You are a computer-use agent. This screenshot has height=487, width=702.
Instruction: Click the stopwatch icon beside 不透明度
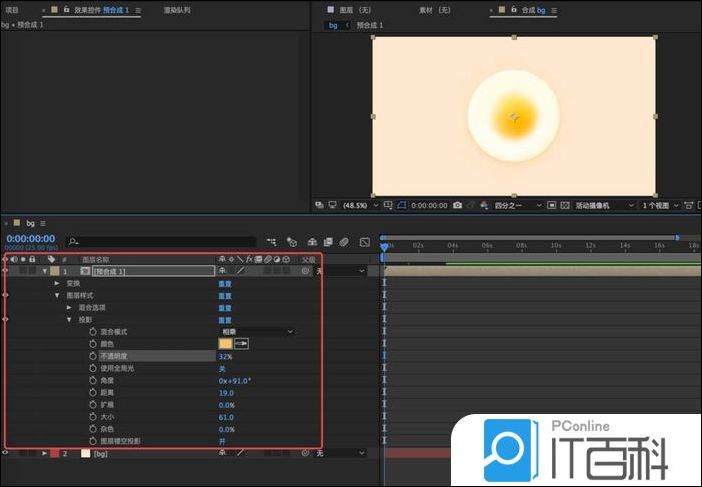coord(93,356)
